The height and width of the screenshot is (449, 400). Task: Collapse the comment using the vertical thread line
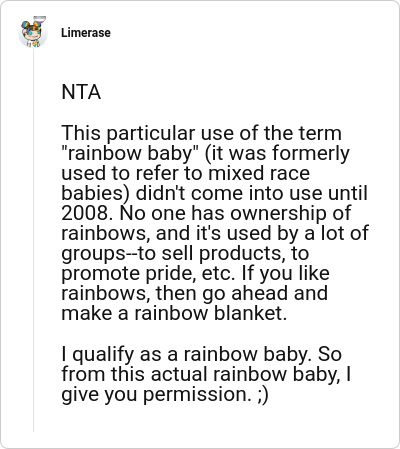pyautogui.click(x=33, y=240)
